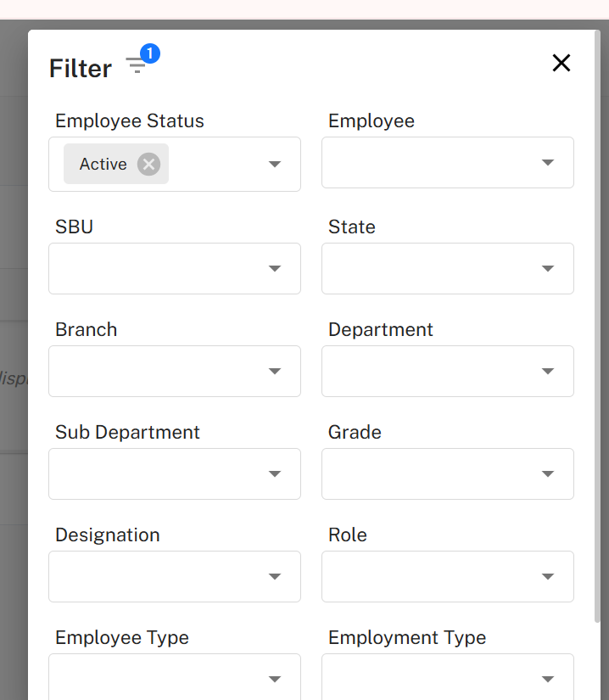Expand the Sub Department selection list

(274, 473)
